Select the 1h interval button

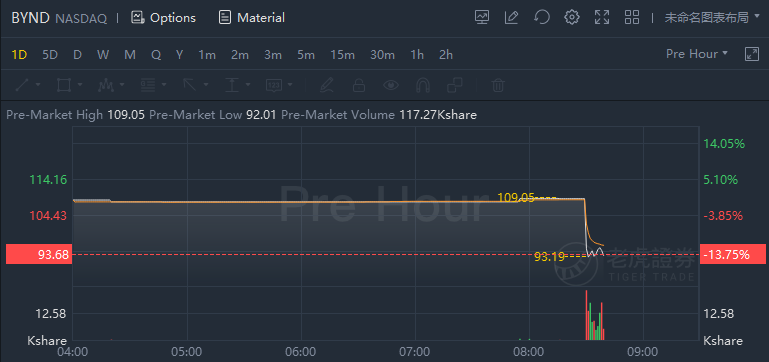pyautogui.click(x=417, y=54)
